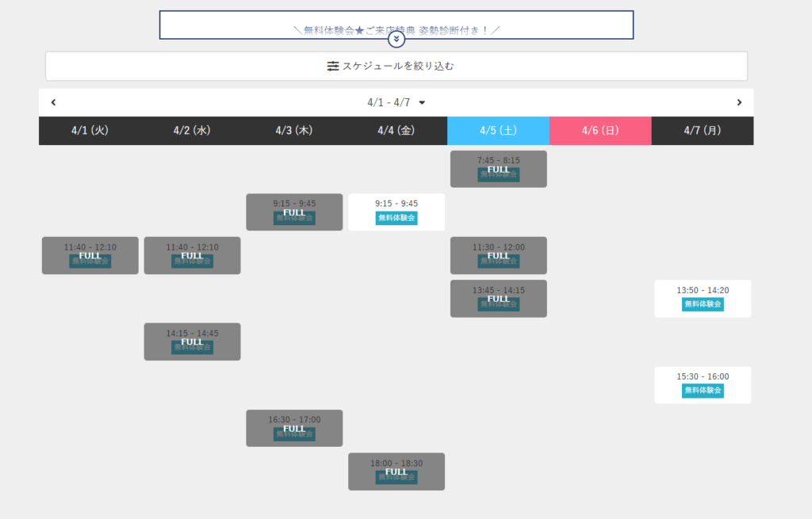Open スケジュールを絞り込む filter button
Viewport: 812px width, 519px height.
pos(396,67)
